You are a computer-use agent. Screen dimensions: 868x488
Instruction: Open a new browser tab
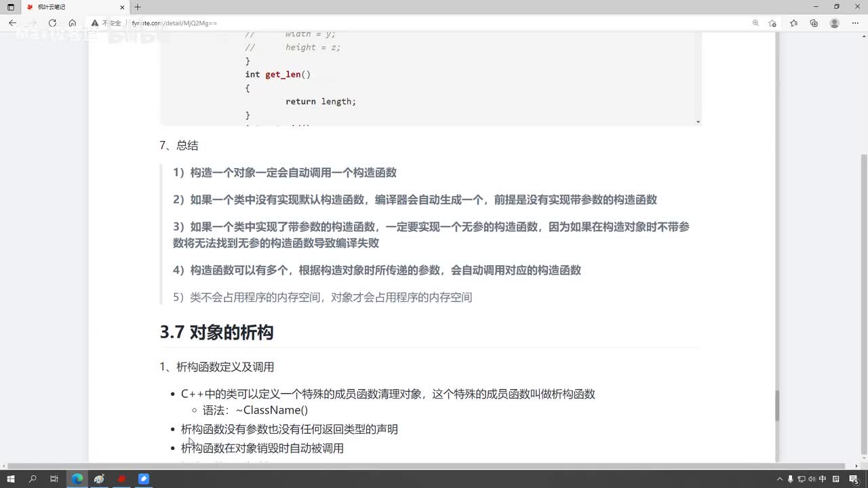click(x=138, y=7)
